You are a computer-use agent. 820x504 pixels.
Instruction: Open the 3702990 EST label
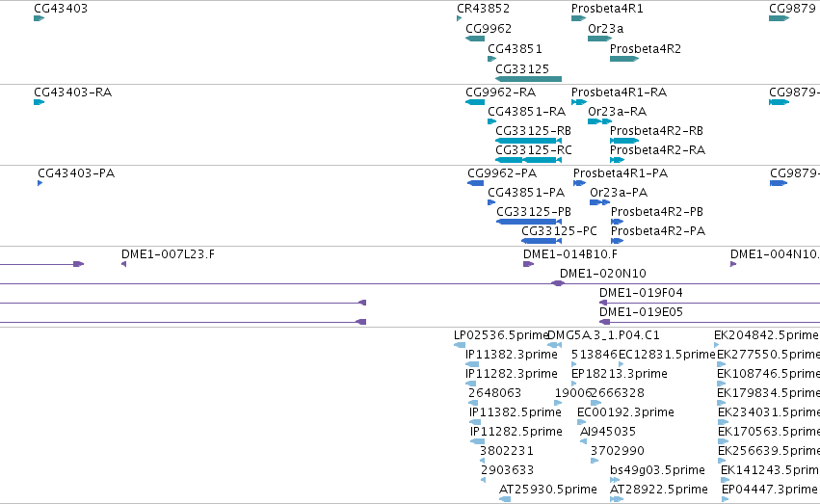(617, 451)
